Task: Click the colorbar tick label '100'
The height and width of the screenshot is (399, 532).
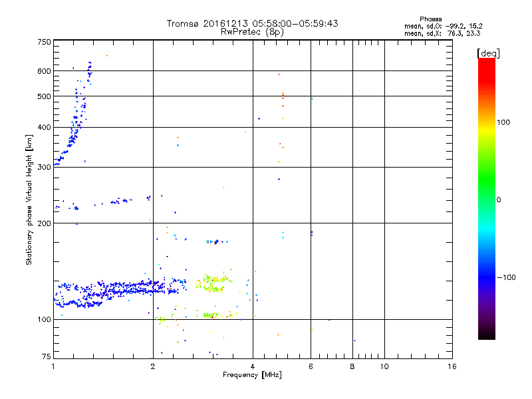Action: [x=503, y=122]
